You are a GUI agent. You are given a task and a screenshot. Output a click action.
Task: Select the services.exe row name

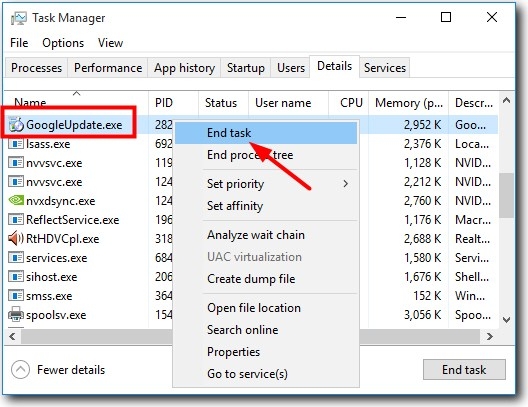point(57,258)
